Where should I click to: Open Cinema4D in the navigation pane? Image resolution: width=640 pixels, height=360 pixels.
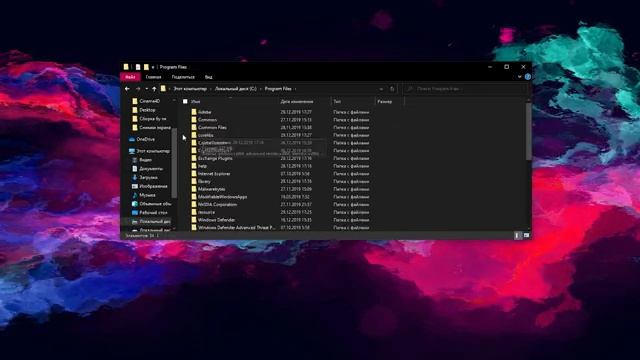point(150,101)
